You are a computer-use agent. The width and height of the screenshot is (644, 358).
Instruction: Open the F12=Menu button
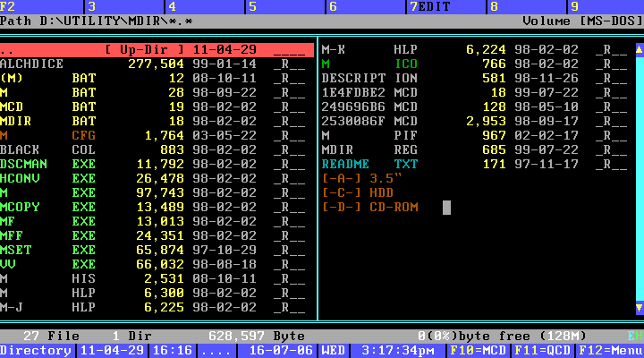(610, 351)
